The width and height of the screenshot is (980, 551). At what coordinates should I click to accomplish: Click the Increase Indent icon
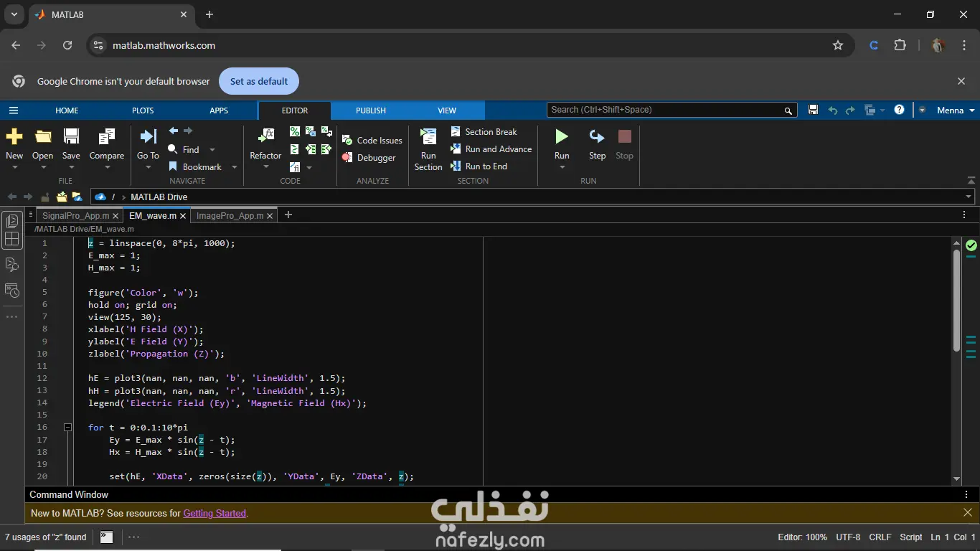311,149
